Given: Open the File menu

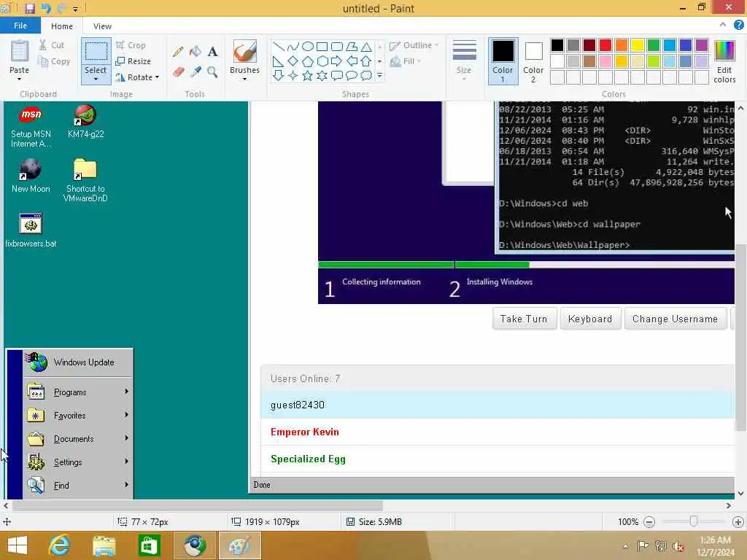Looking at the screenshot, I should coord(20,26).
